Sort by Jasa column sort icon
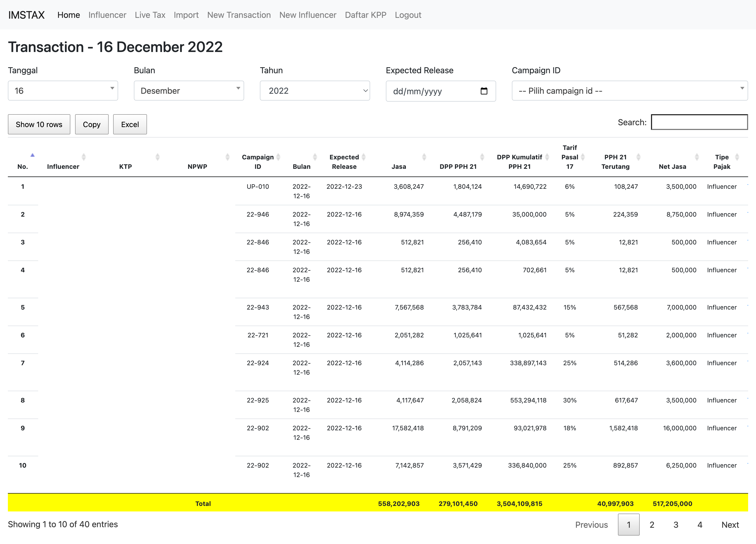This screenshot has width=756, height=544. 424,157
